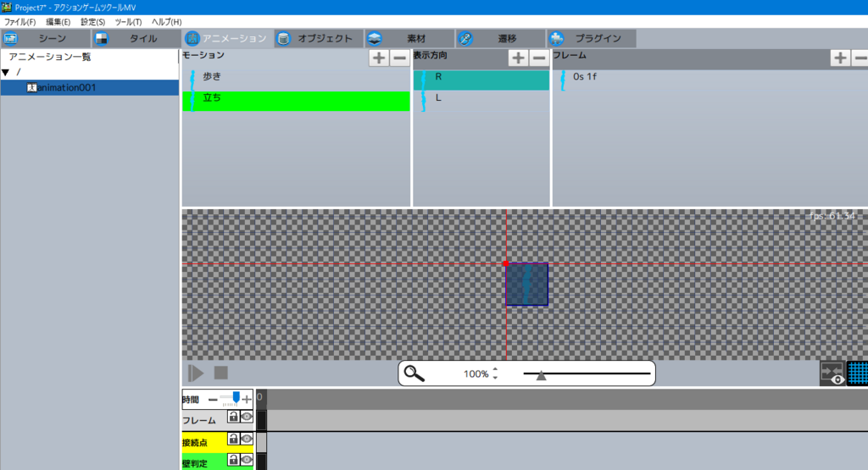Click minus to shrink timeline 時間 scale
The width and height of the screenshot is (868, 470).
(213, 399)
